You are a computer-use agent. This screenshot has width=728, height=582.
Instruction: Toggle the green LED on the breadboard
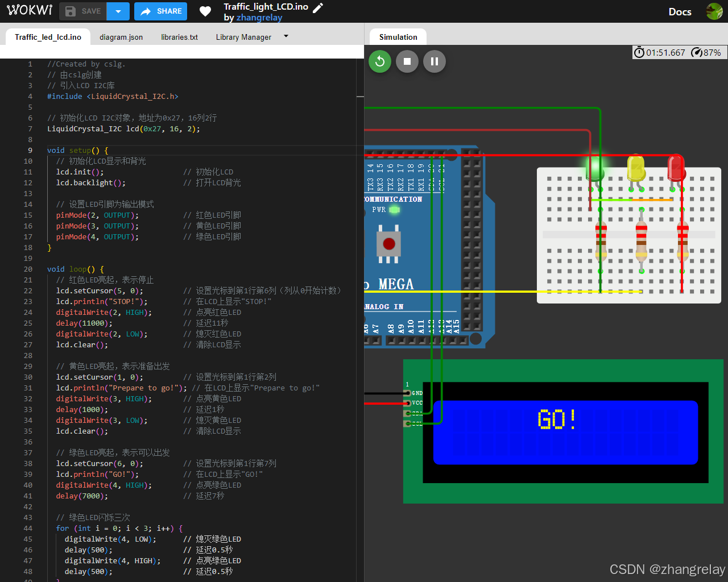[x=594, y=169]
